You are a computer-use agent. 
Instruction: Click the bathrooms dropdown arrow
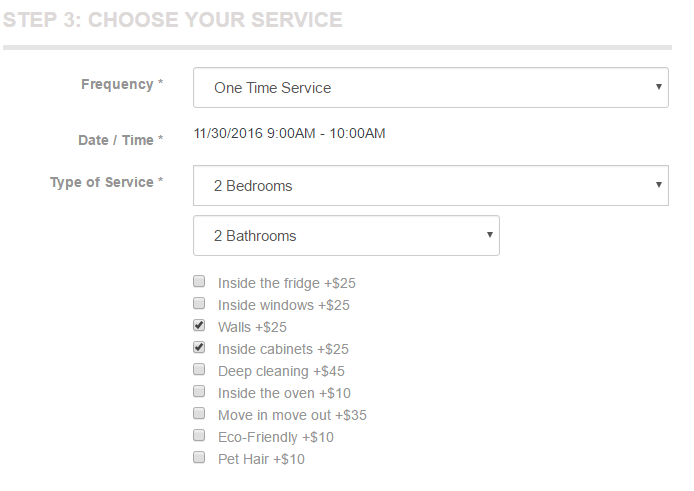[490, 235]
